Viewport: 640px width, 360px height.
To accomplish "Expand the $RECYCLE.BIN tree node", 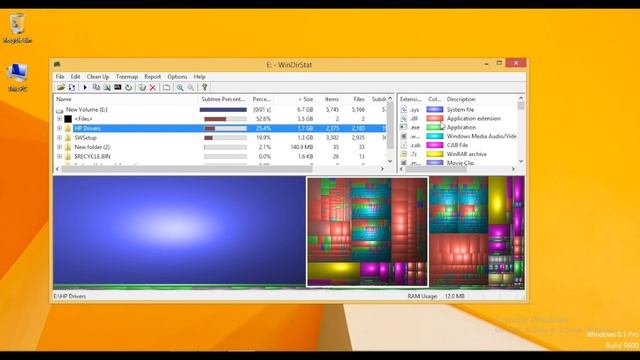I will pyautogui.click(x=60, y=156).
